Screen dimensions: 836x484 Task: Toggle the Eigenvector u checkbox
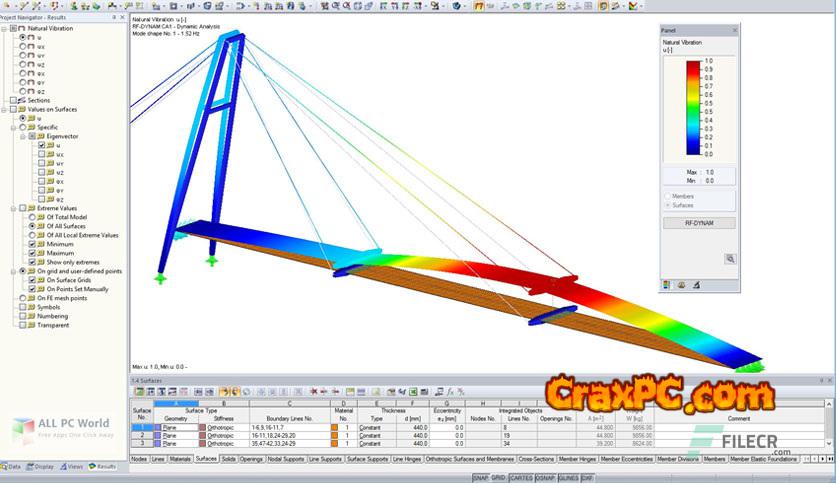41,145
